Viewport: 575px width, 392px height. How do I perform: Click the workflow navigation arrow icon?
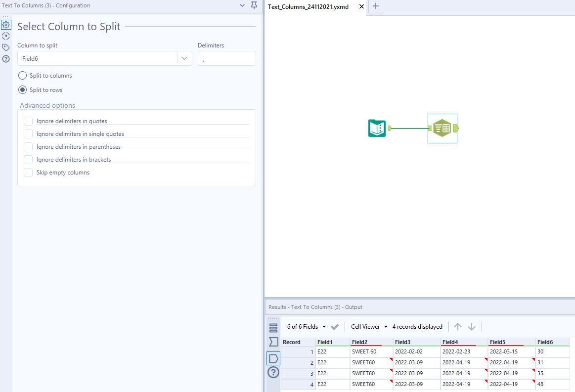[x=6, y=36]
